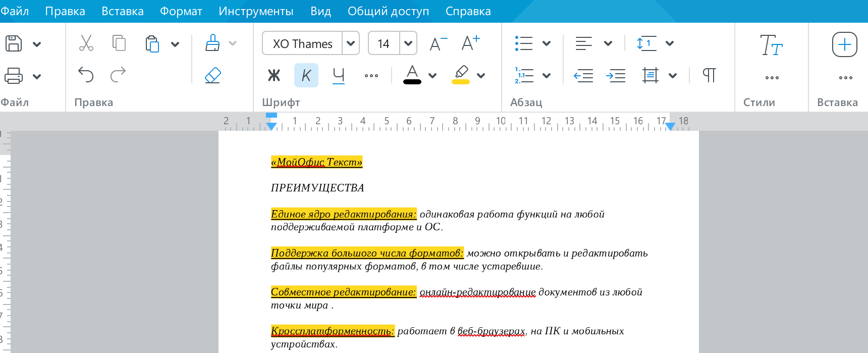Click the right indent marker on ruler

pos(670,126)
